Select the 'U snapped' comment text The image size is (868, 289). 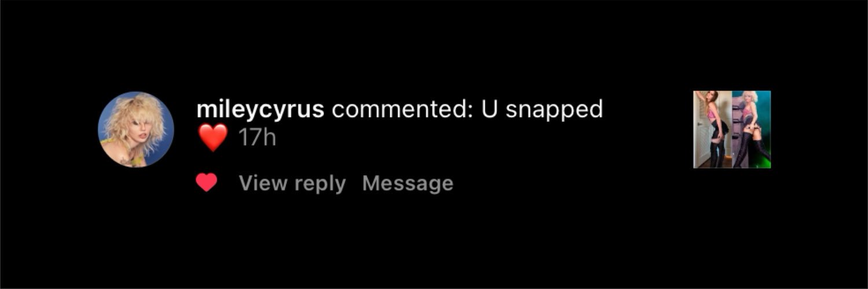point(542,109)
